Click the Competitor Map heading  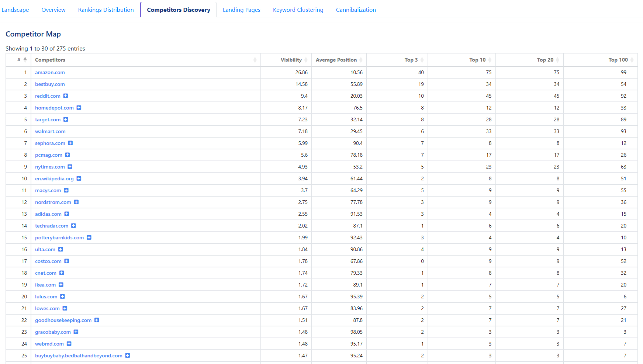[x=33, y=34]
